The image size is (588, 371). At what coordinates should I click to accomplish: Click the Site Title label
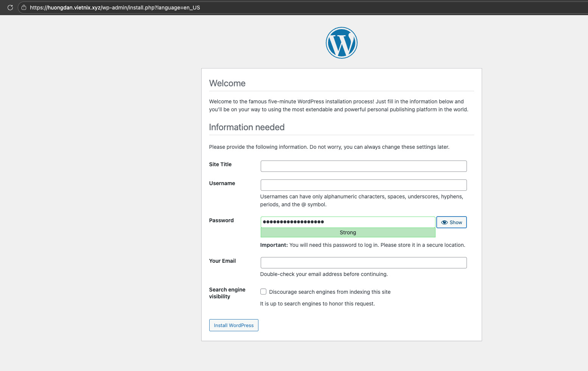tap(220, 164)
